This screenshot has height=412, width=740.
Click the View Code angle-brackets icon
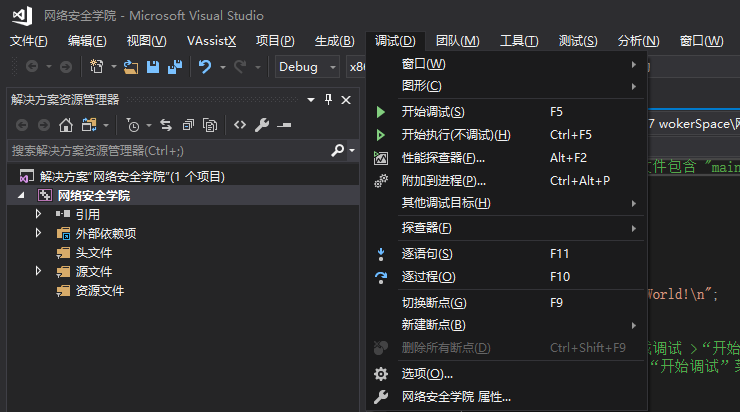[240, 125]
